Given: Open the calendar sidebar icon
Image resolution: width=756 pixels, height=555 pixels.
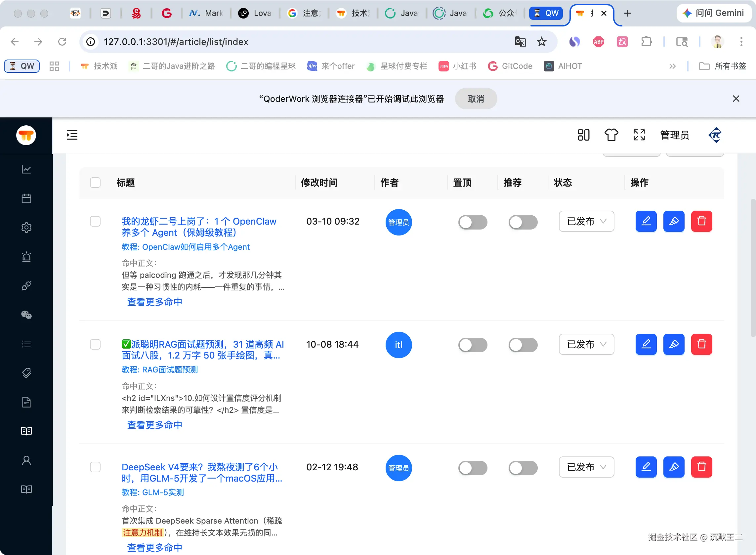Looking at the screenshot, I should click(26, 198).
